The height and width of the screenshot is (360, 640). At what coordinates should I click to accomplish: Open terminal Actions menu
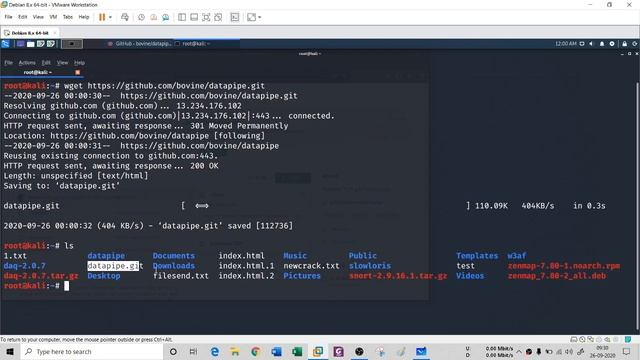[x=27, y=62]
